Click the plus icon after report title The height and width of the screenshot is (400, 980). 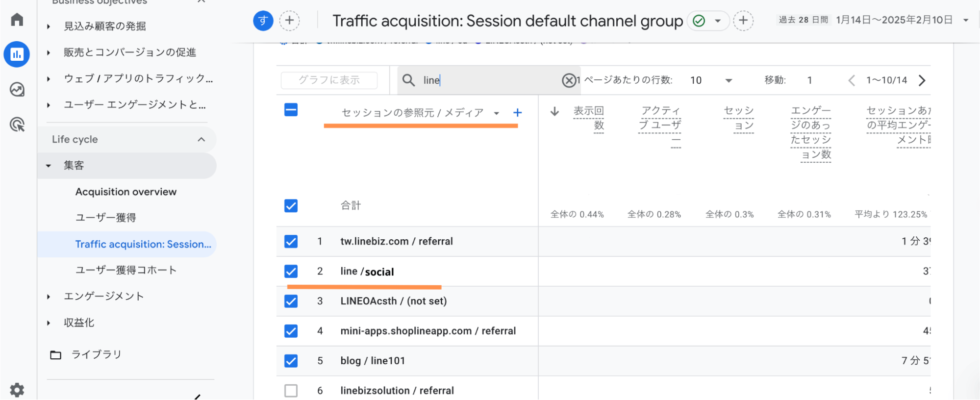pyautogui.click(x=743, y=21)
